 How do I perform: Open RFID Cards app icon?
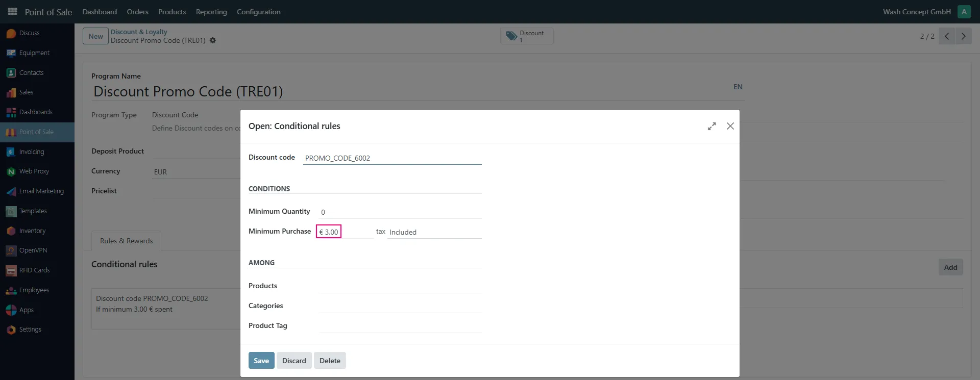pos(11,270)
